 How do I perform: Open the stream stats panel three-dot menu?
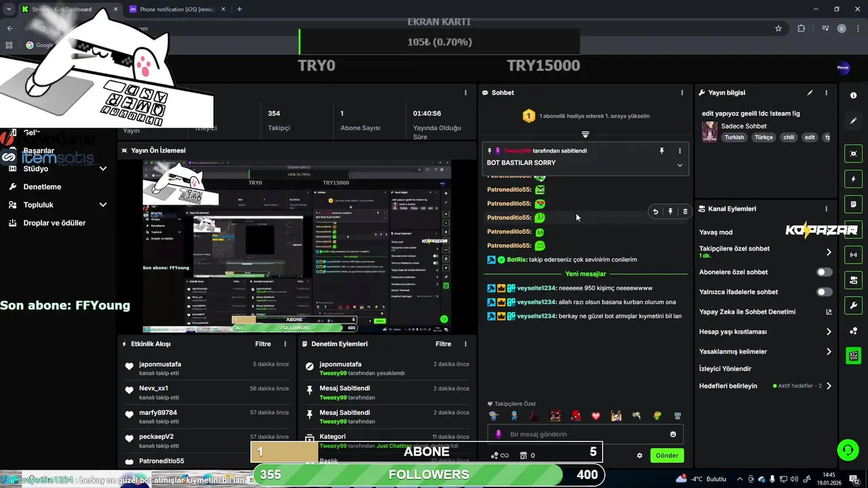(465, 93)
